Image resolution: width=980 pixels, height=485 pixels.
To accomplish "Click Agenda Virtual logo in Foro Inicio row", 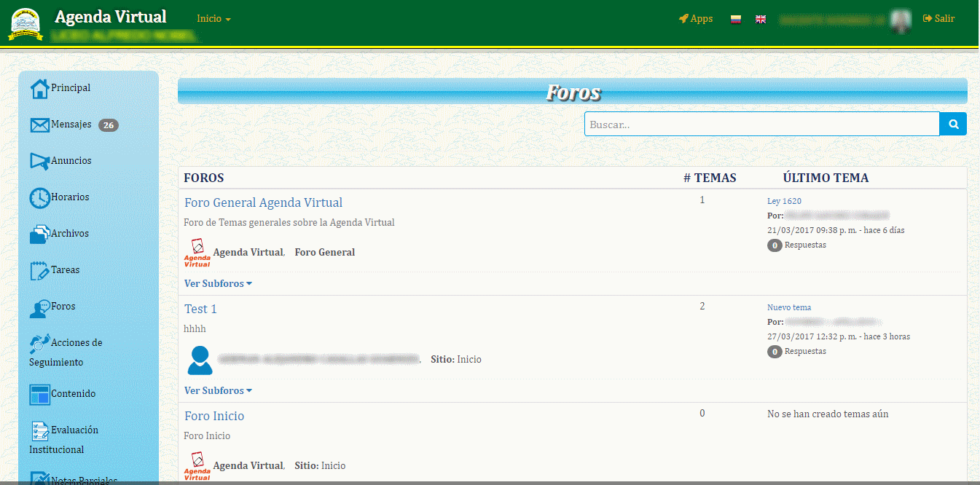I will tap(197, 466).
